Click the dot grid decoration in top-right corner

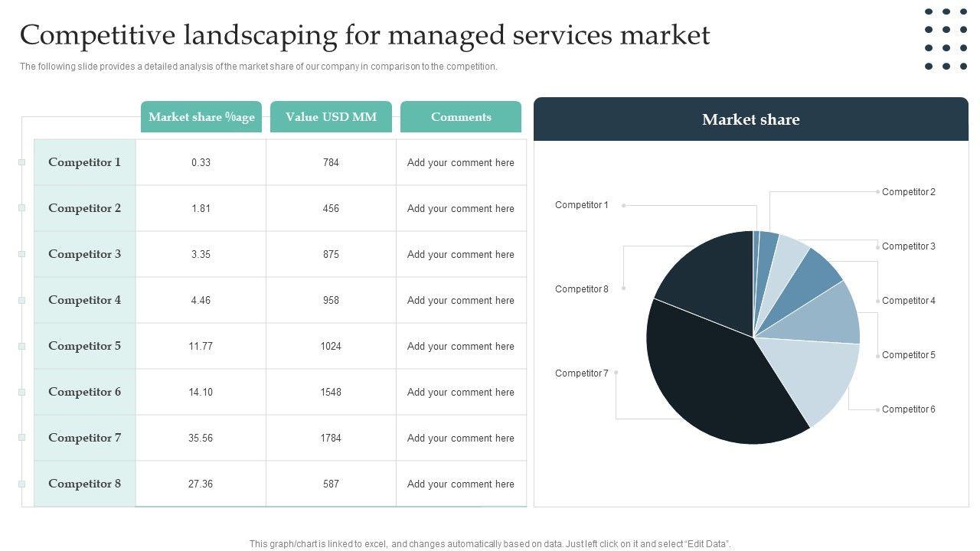[946, 39]
